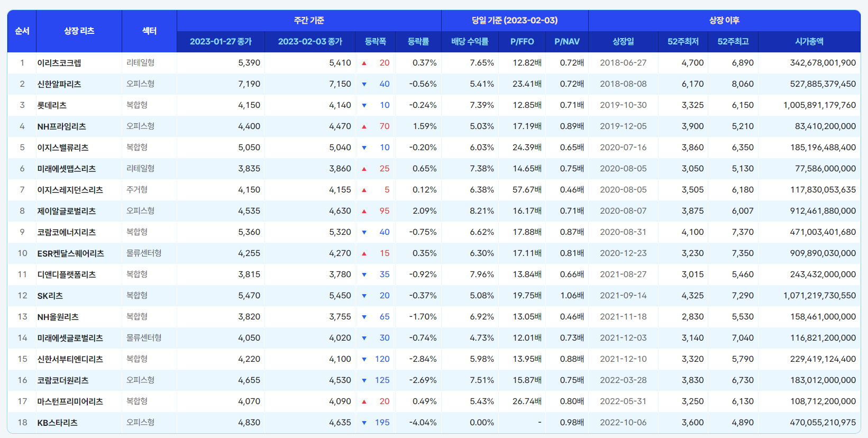Click the 상장 리츠 column header
Viewport: 868px width, 438px height.
click(79, 31)
